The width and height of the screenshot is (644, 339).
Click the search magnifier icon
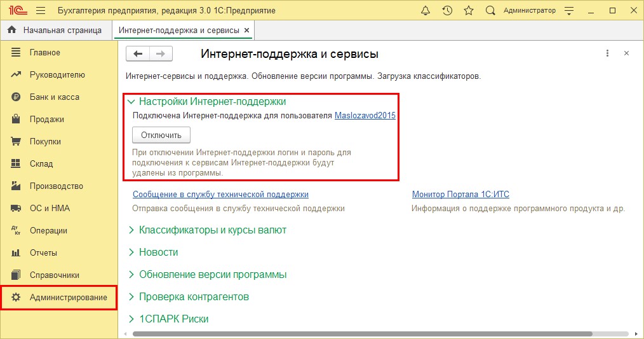pyautogui.click(x=490, y=11)
